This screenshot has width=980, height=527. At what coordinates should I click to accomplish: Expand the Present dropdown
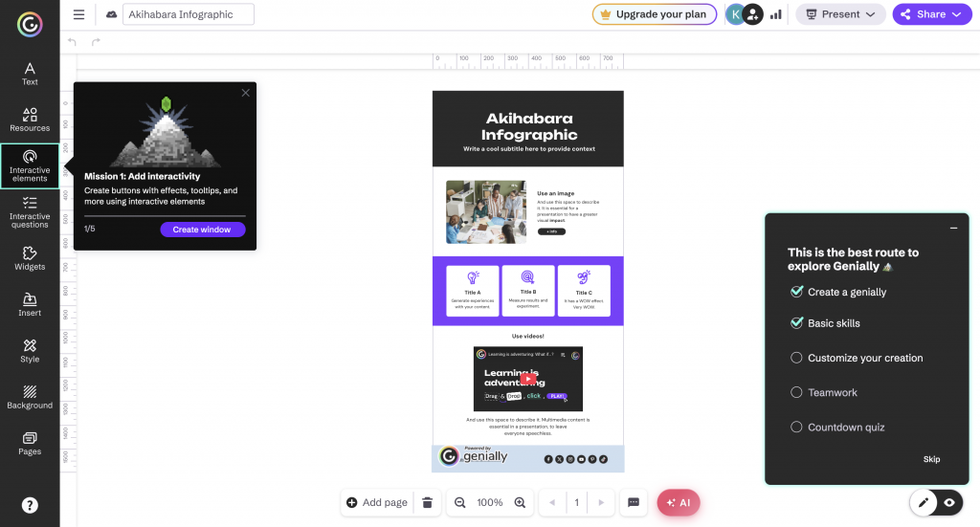pyautogui.click(x=840, y=14)
